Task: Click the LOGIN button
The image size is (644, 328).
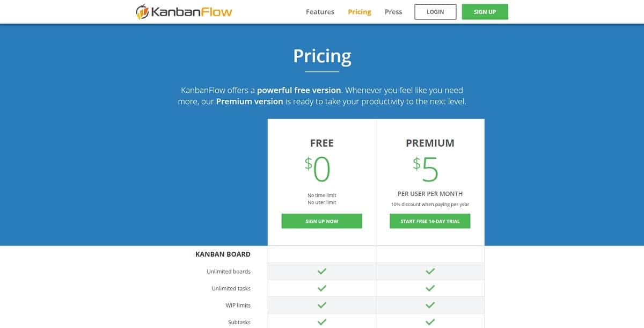Action: click(x=435, y=11)
